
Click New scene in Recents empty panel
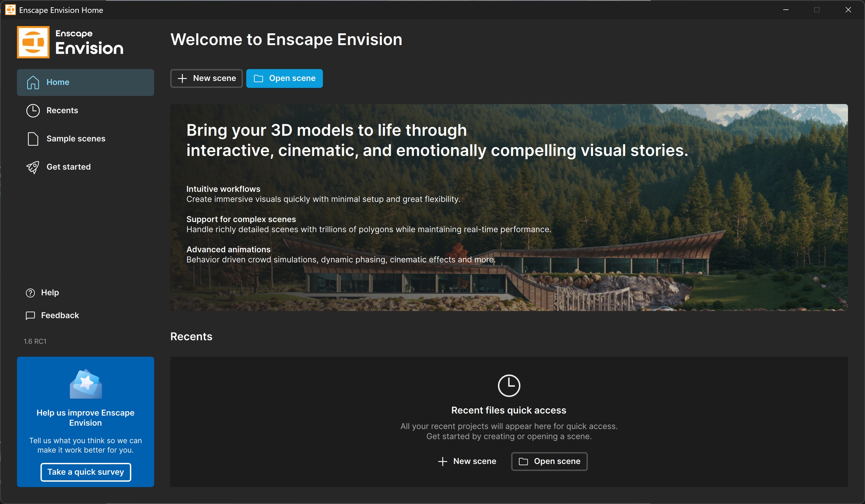[x=467, y=462]
